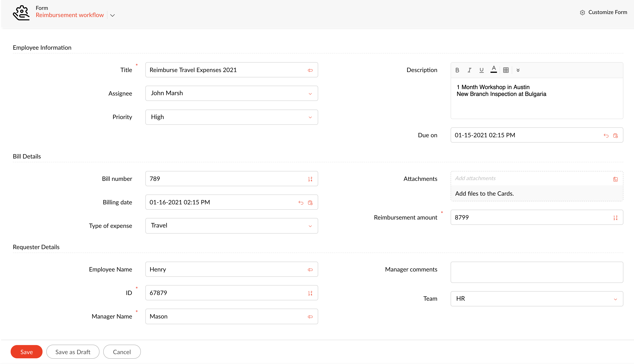Viewport: 634px width, 364px height.
Task: Click the Manager comments text box
Action: click(537, 272)
